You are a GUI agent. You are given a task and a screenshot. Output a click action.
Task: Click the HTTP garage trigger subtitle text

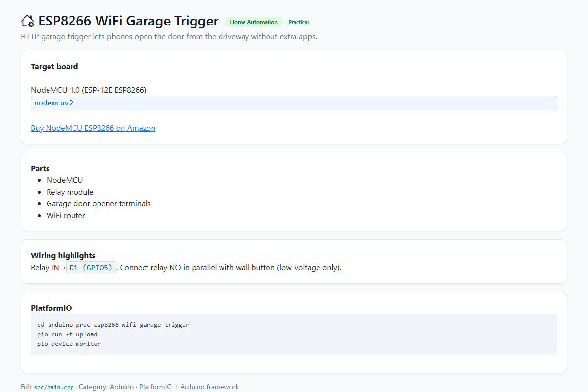click(169, 37)
